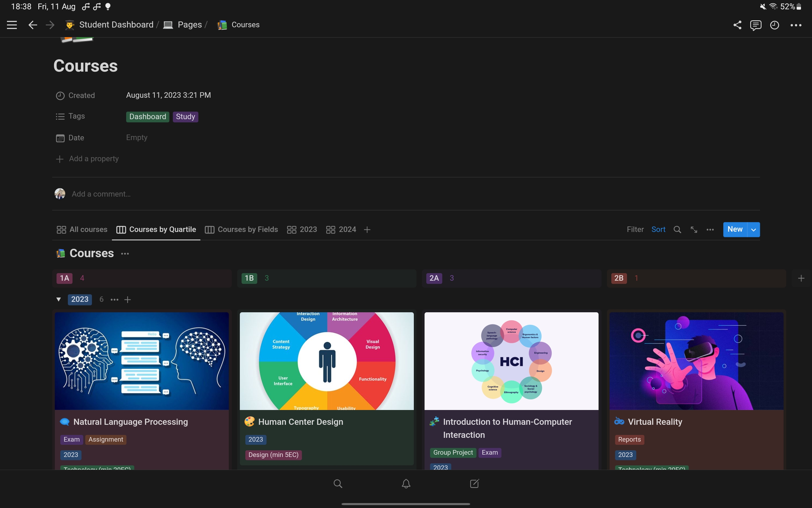Screen dimensions: 812x508
Task: Tap the share icon
Action: point(737,25)
